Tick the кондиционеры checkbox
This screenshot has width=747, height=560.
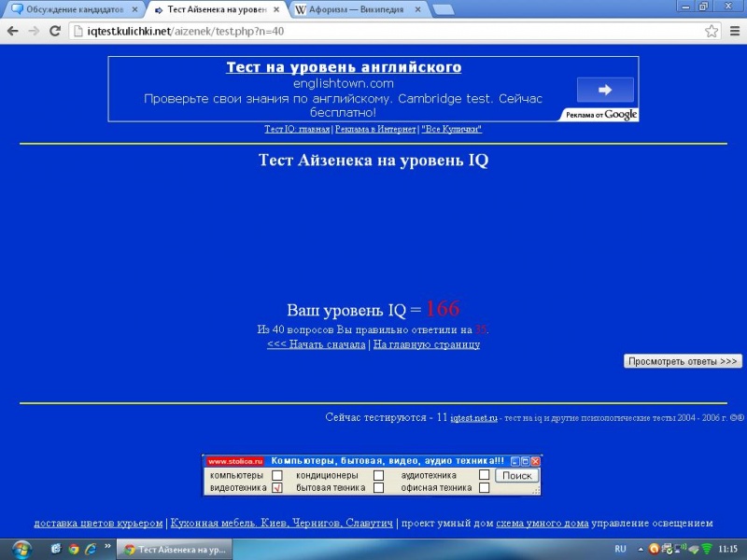click(378, 475)
